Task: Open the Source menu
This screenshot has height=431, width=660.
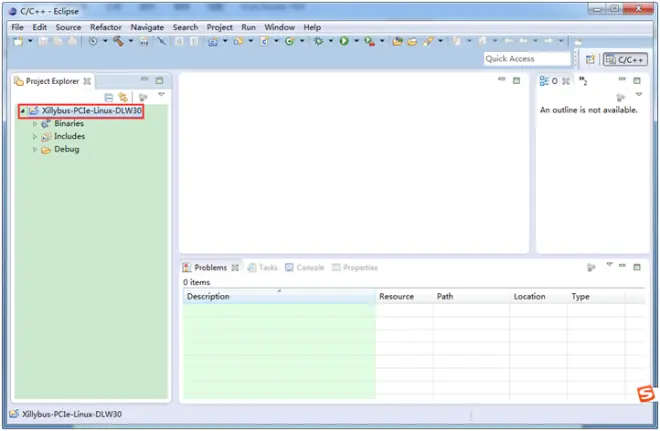Action: [x=68, y=27]
